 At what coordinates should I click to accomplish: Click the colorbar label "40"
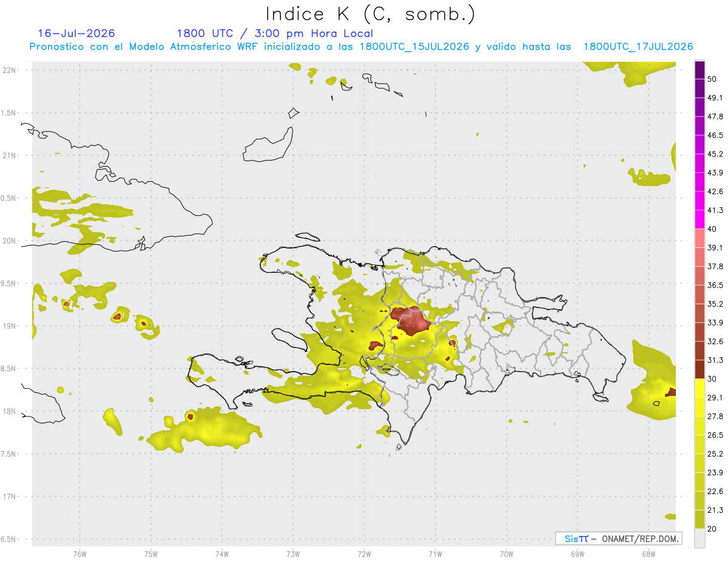712,229
